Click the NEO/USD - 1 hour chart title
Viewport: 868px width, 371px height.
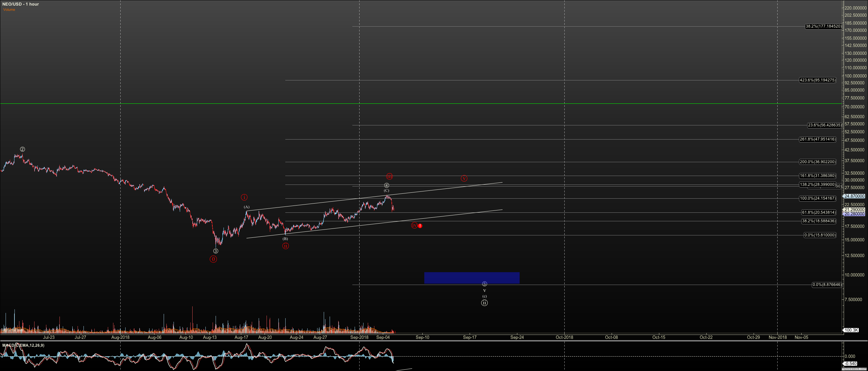pos(21,4)
